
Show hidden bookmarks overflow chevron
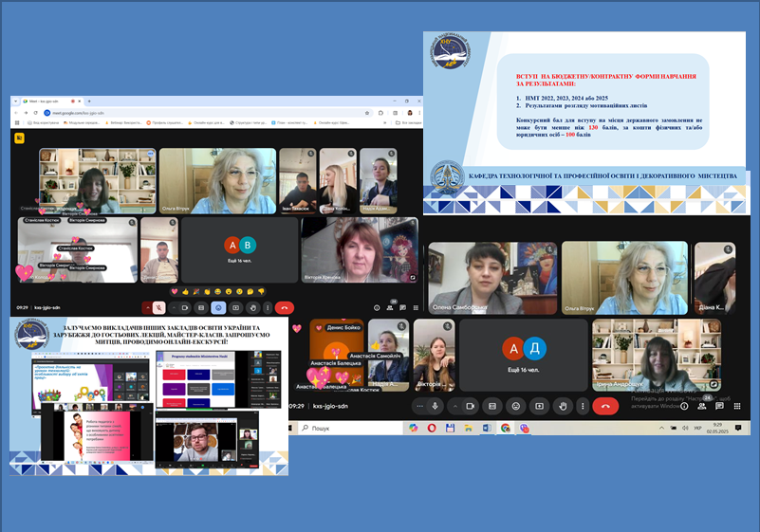click(385, 122)
